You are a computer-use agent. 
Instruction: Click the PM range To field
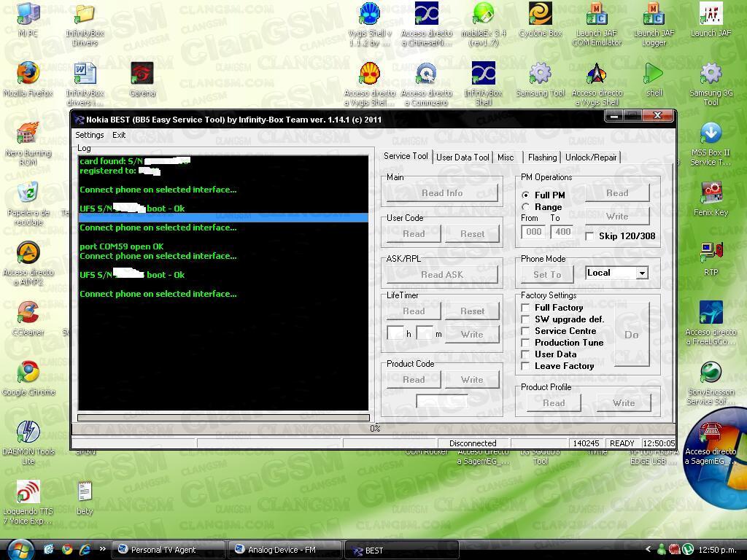tap(562, 232)
